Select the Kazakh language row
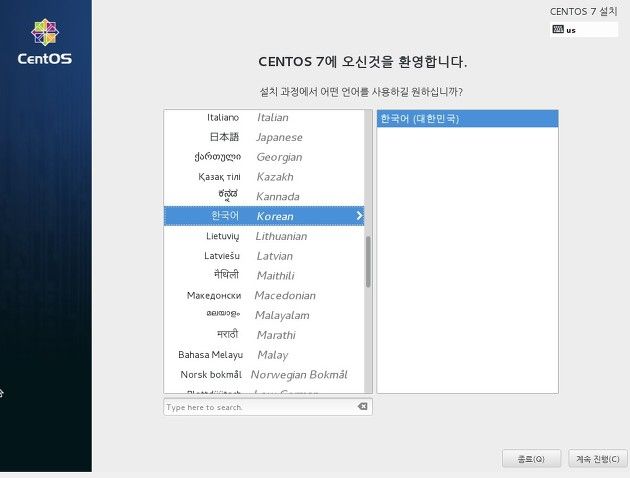This screenshot has width=630, height=478. [264, 176]
